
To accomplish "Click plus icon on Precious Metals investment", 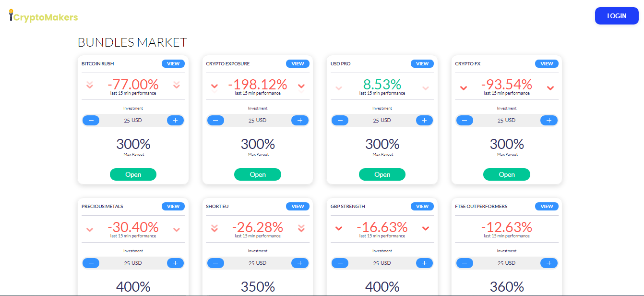I will click(175, 263).
